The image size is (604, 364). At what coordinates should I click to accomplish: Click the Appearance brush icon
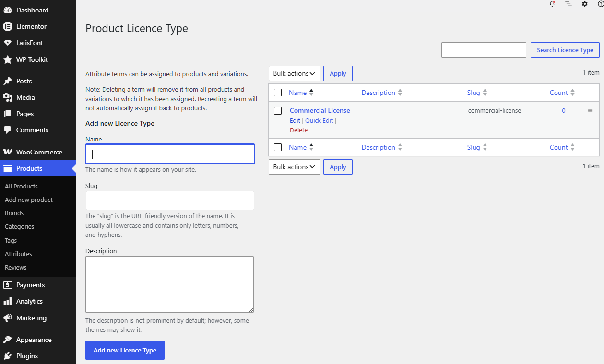click(8, 340)
